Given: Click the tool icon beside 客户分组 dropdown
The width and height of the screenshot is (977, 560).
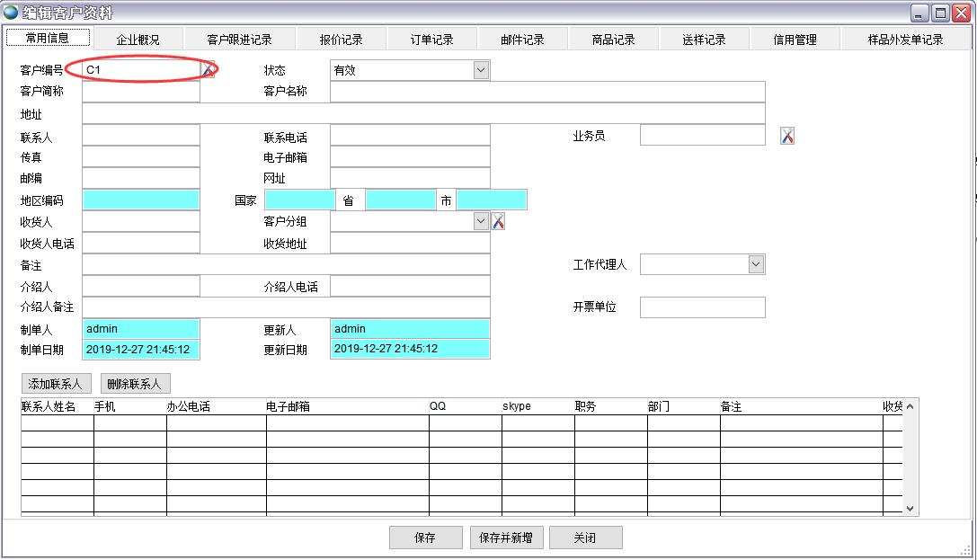Looking at the screenshot, I should pyautogui.click(x=498, y=221).
